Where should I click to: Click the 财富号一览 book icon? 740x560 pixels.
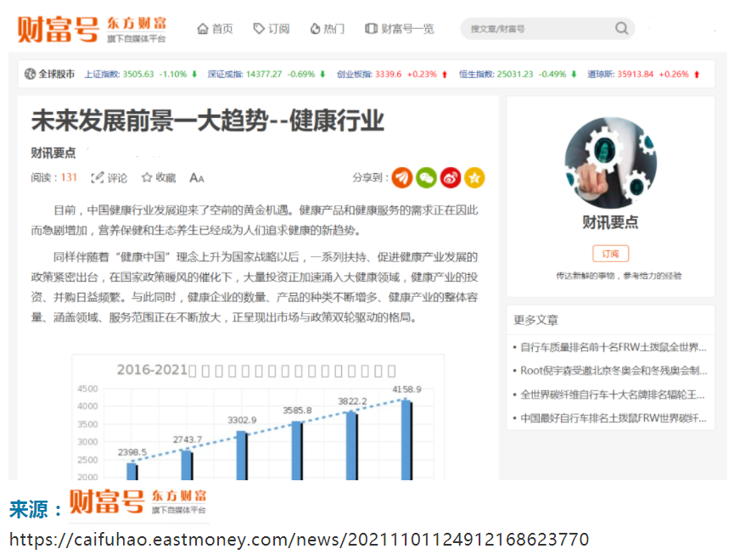click(372, 29)
